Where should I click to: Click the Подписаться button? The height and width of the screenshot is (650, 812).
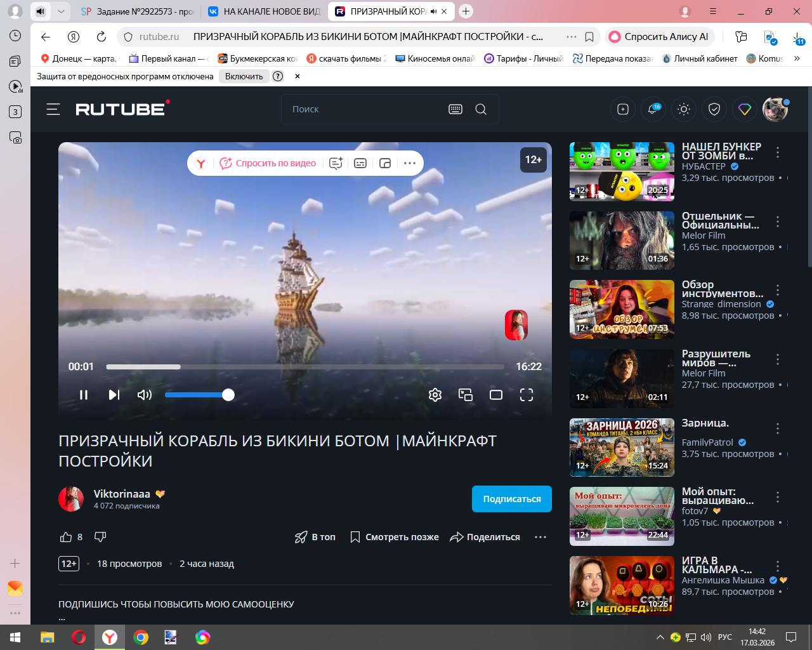512,499
